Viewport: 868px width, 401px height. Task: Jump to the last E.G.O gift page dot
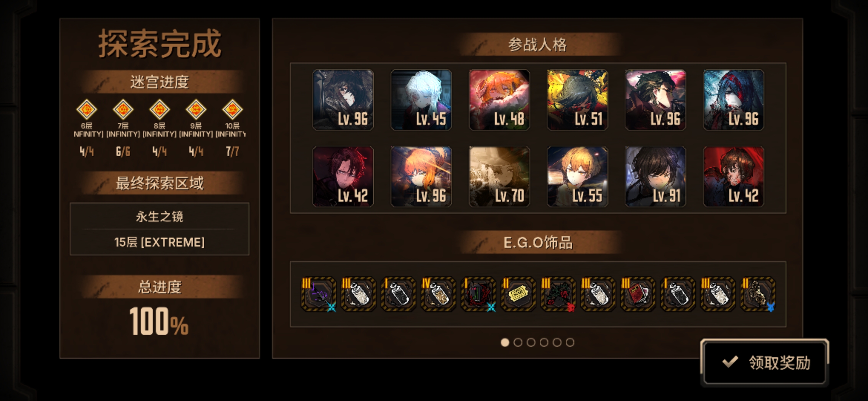click(570, 342)
